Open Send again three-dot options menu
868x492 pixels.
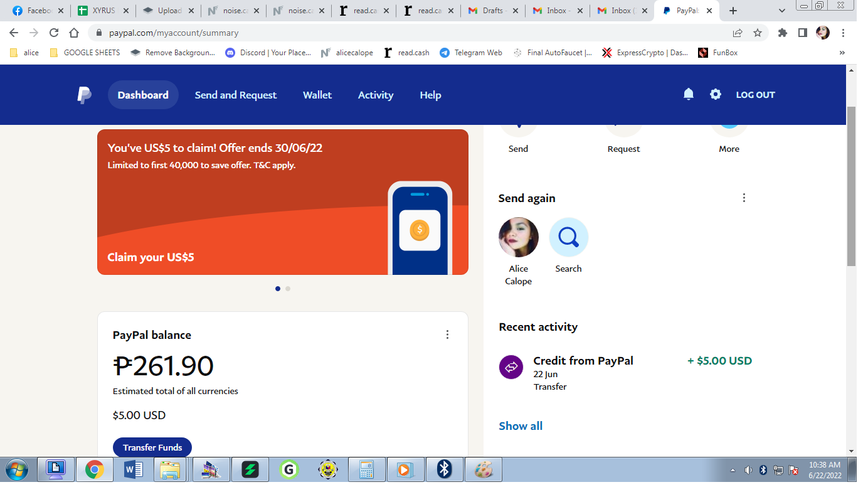point(744,198)
